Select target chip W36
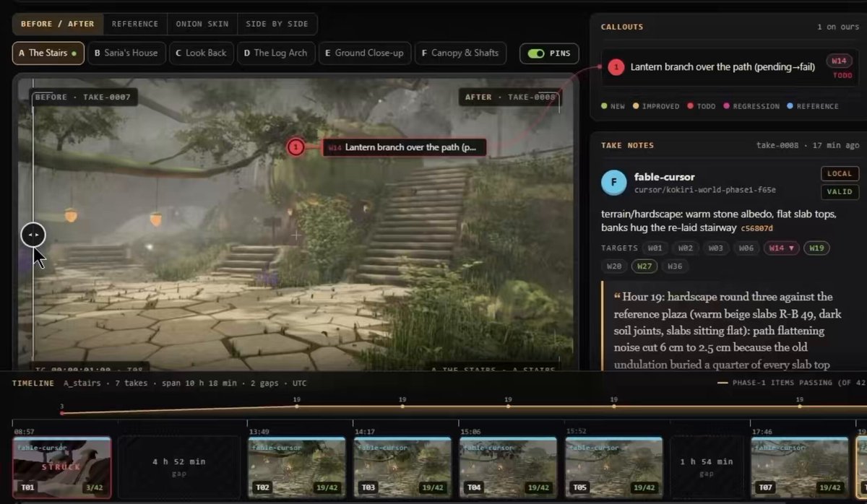The image size is (867, 504). (674, 266)
